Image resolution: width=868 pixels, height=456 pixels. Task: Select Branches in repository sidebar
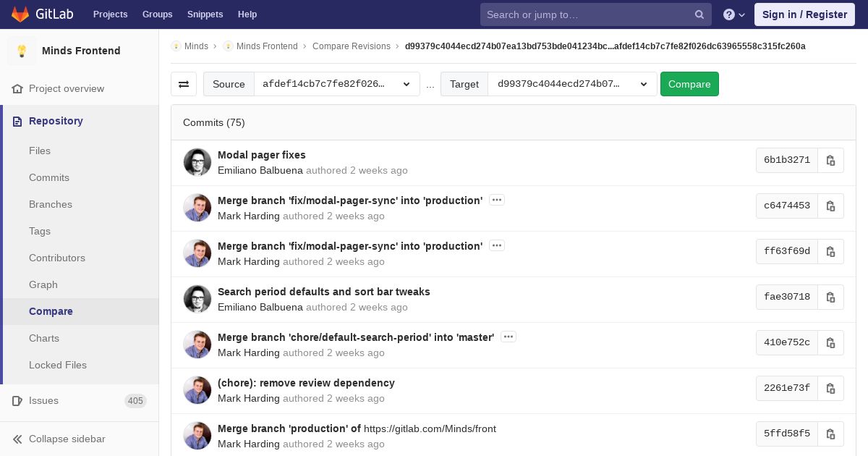tap(51, 204)
